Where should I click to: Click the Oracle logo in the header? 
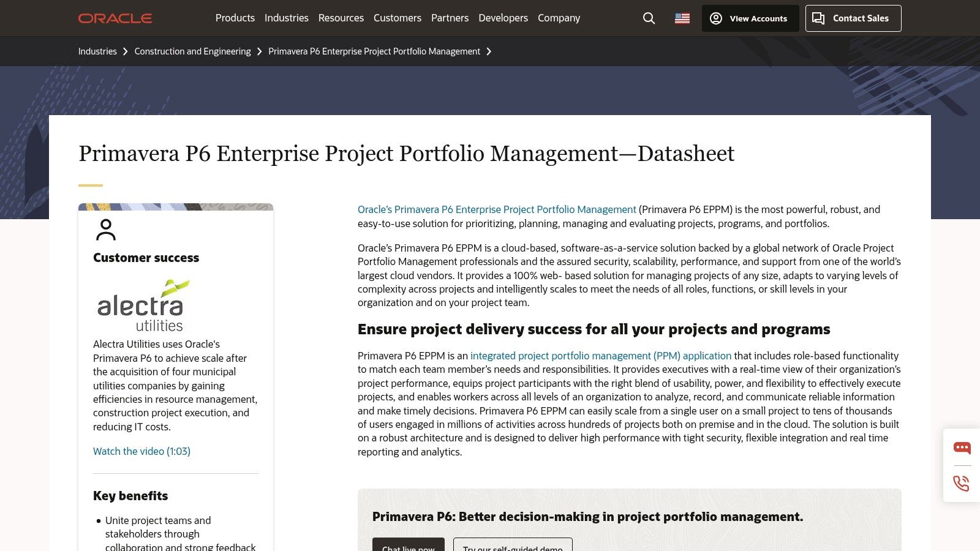pyautogui.click(x=115, y=18)
